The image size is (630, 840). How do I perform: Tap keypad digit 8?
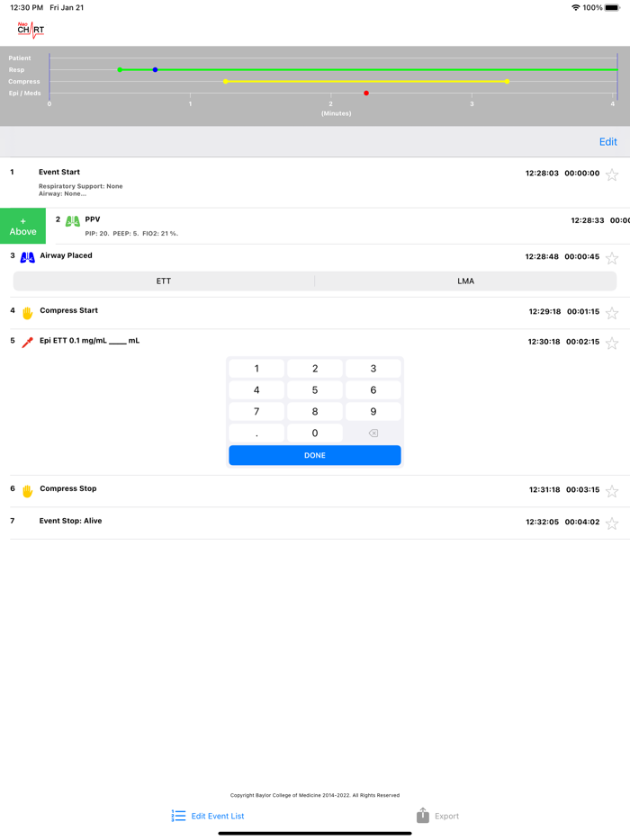pos(315,411)
